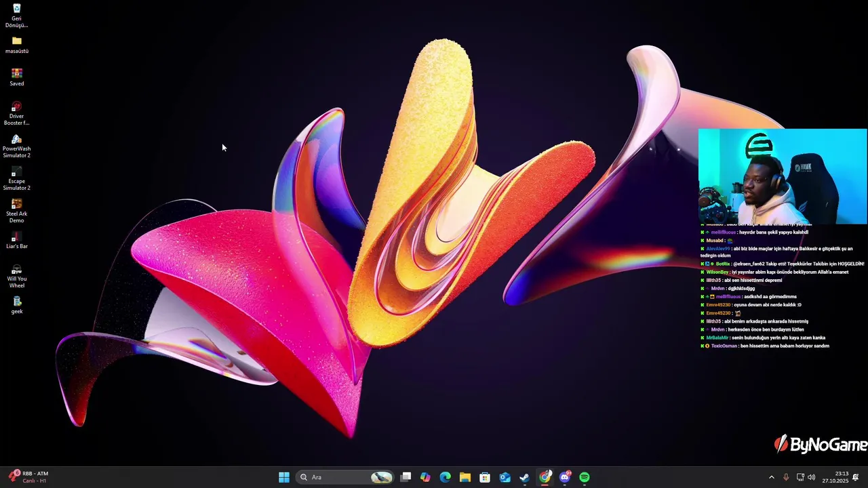Select the Saved archive icon

(x=17, y=77)
